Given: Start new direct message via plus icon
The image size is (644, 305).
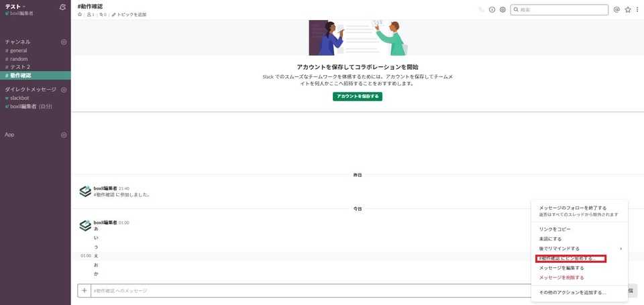Looking at the screenshot, I should pos(64,89).
